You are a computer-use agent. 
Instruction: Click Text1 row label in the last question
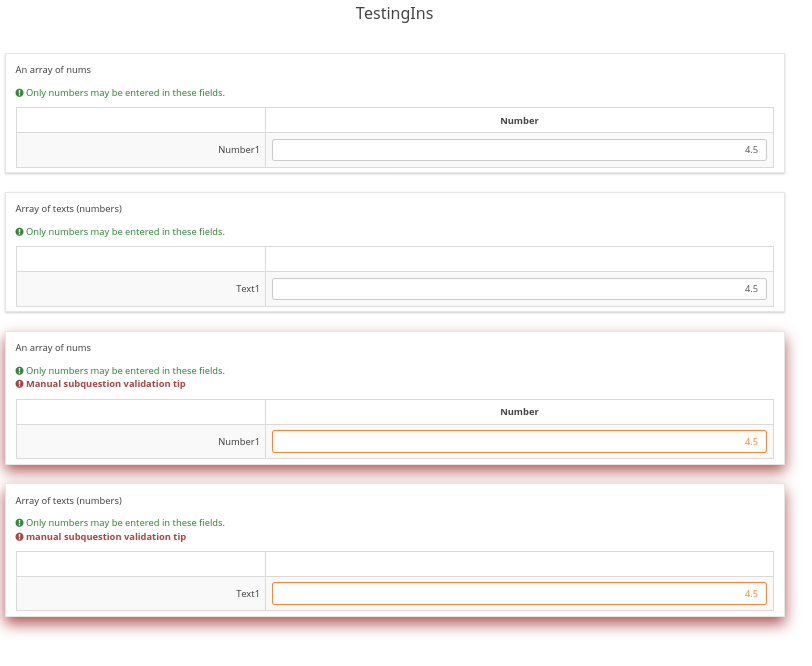(x=247, y=594)
